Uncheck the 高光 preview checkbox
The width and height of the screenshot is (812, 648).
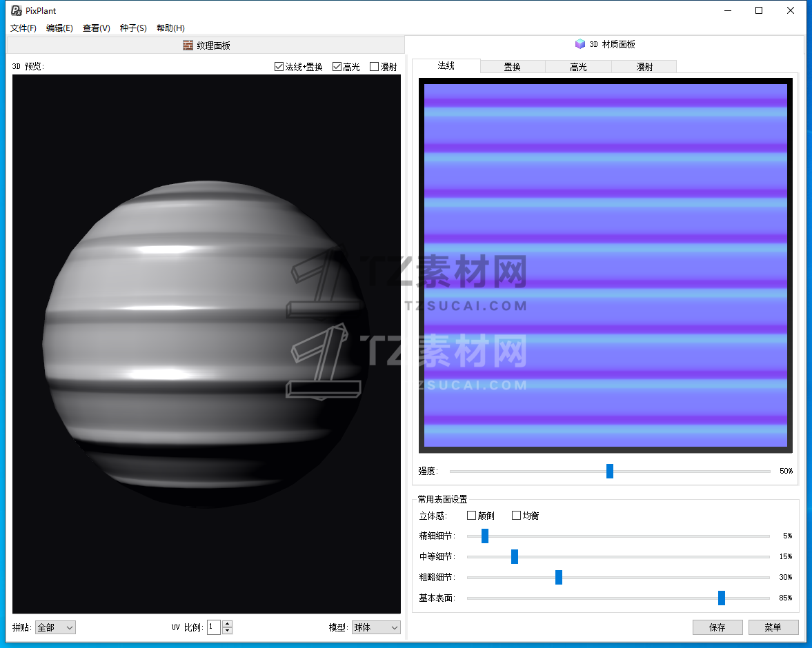click(337, 67)
